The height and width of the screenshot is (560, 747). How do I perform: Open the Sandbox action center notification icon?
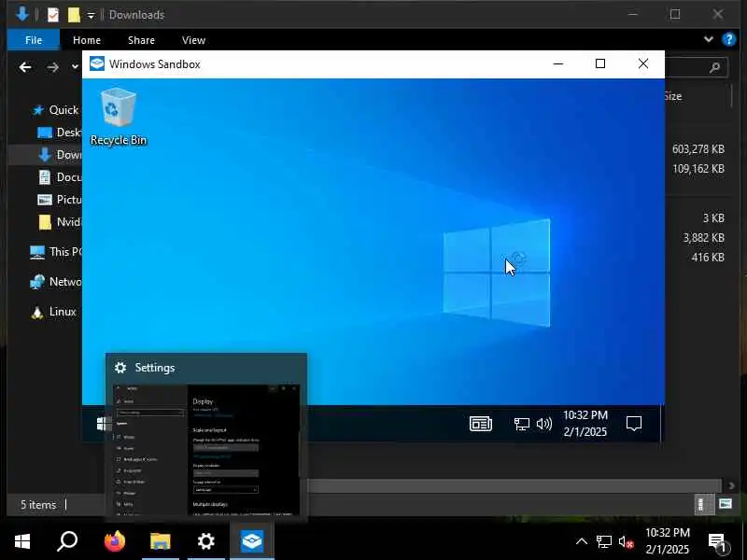pos(634,424)
